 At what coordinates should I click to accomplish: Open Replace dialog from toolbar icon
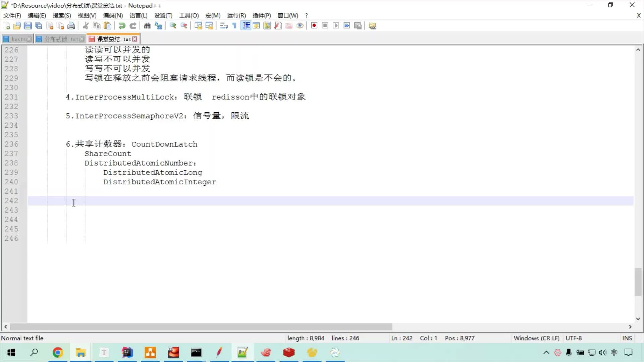(x=158, y=26)
